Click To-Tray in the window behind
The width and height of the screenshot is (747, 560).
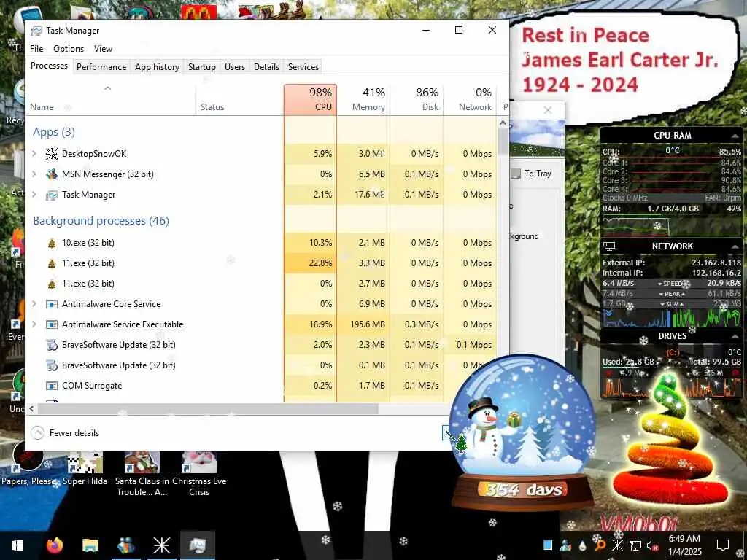coord(532,174)
